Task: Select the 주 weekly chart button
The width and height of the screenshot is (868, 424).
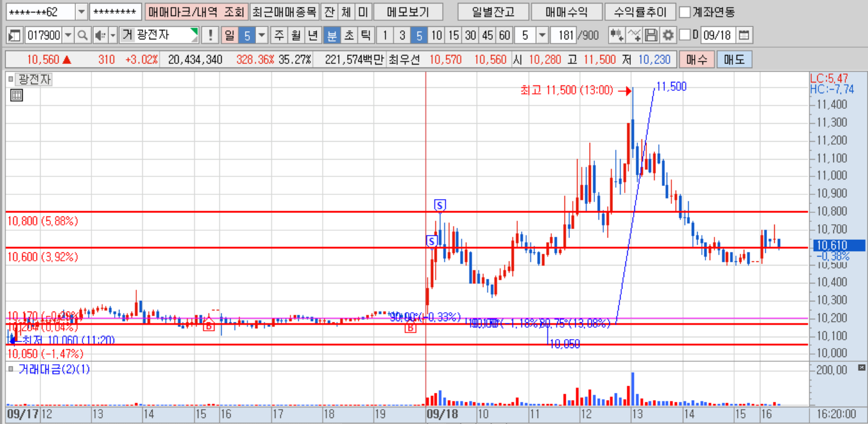Action: point(279,35)
